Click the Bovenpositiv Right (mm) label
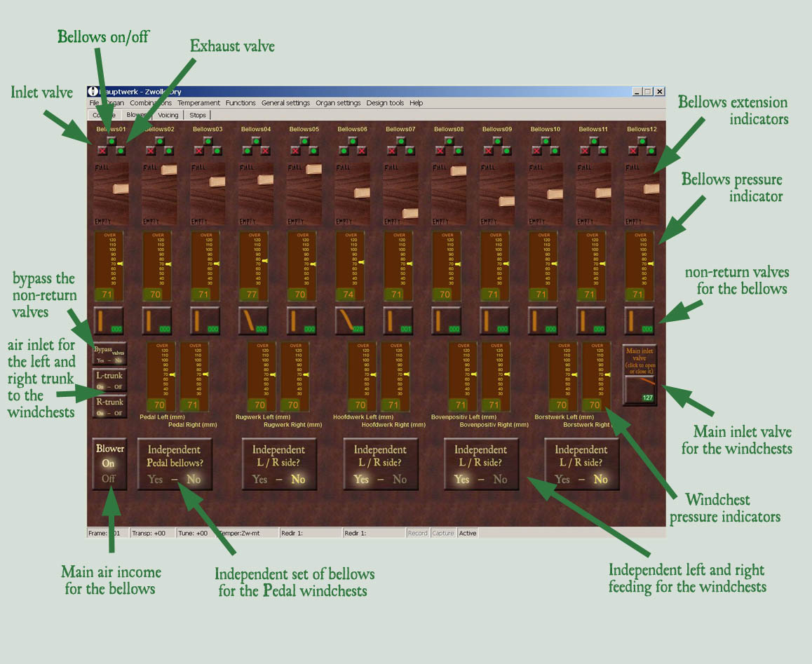The image size is (812, 664). pos(494,425)
